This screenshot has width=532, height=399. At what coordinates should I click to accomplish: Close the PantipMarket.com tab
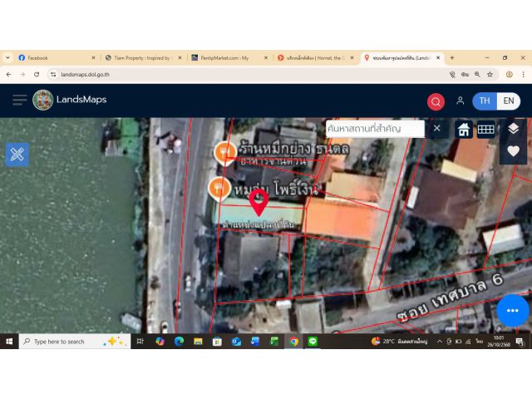pos(266,58)
